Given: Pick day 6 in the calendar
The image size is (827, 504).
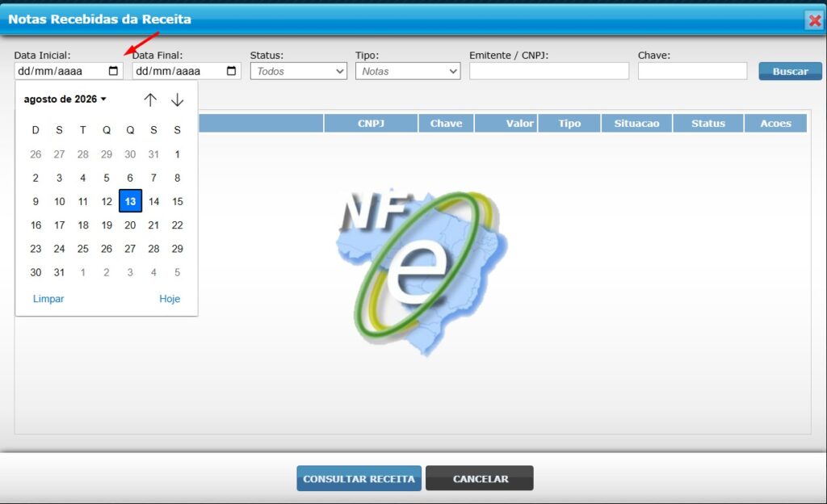Looking at the screenshot, I should pyautogui.click(x=130, y=178).
